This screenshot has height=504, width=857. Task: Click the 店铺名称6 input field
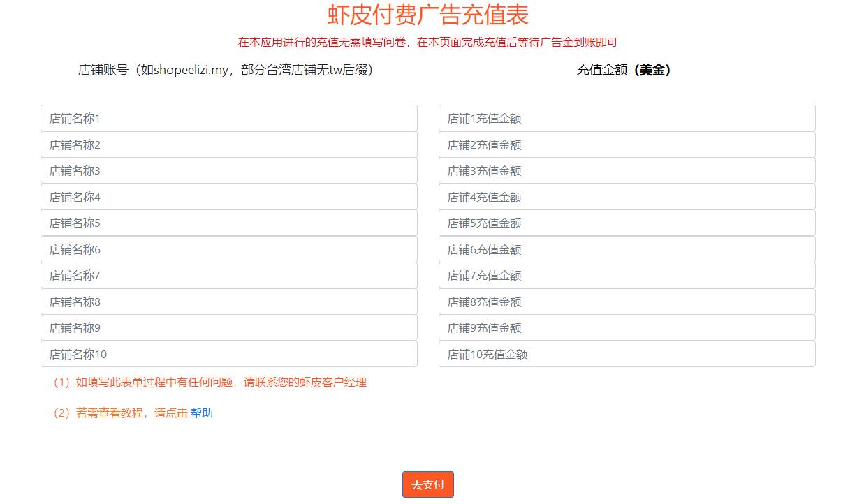(228, 249)
